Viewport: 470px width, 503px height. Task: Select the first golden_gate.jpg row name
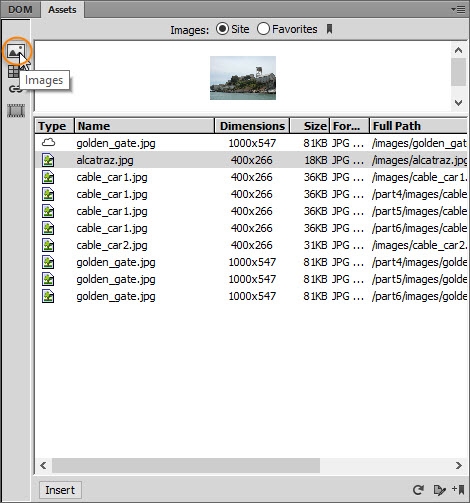coord(116,143)
